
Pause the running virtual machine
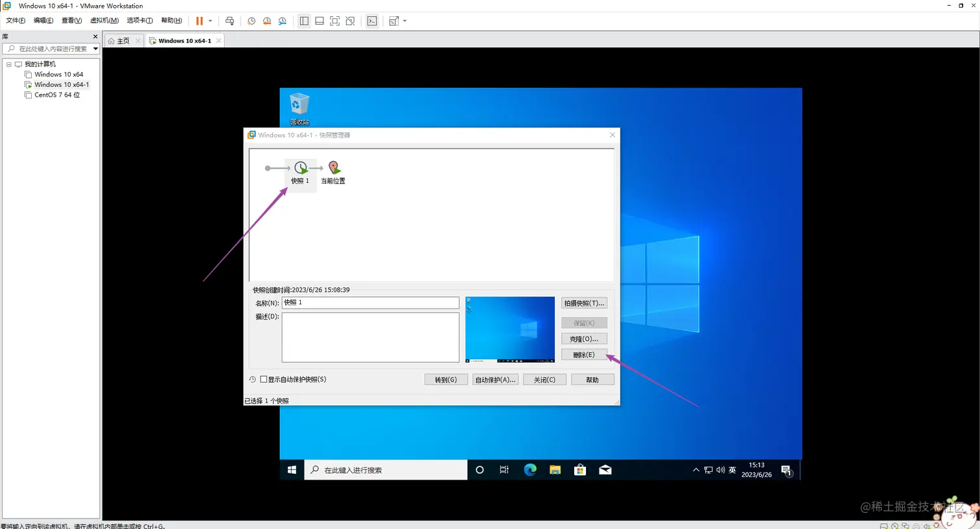199,21
